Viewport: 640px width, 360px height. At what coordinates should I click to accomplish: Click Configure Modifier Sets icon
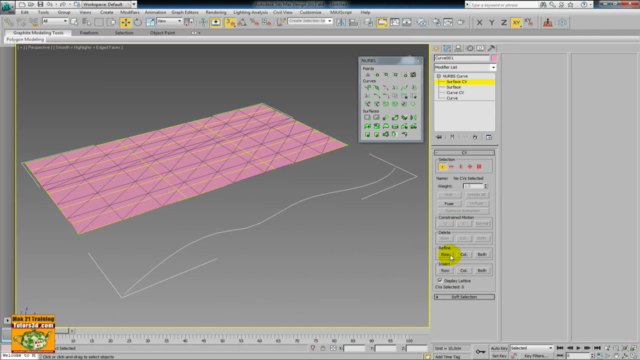coord(489,137)
